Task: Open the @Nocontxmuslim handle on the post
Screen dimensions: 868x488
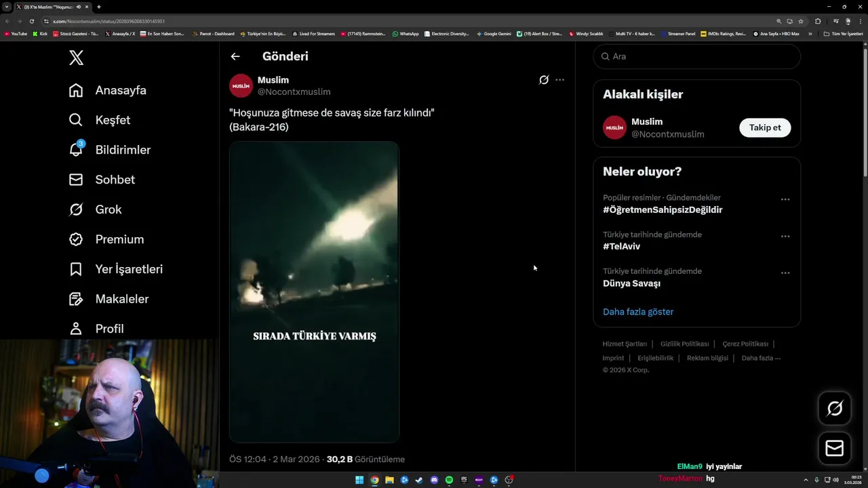Action: point(294,92)
